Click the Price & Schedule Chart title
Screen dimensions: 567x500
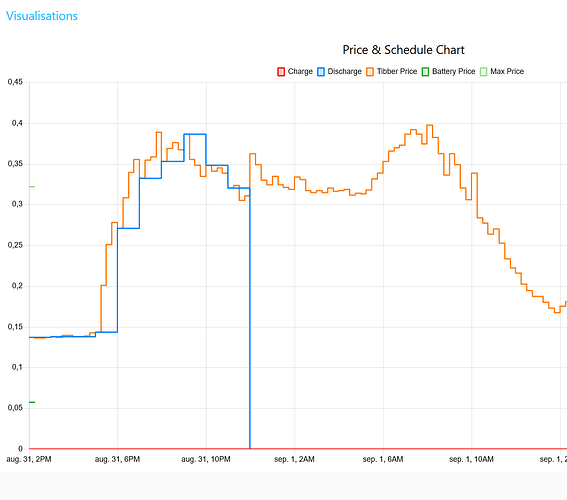403,50
